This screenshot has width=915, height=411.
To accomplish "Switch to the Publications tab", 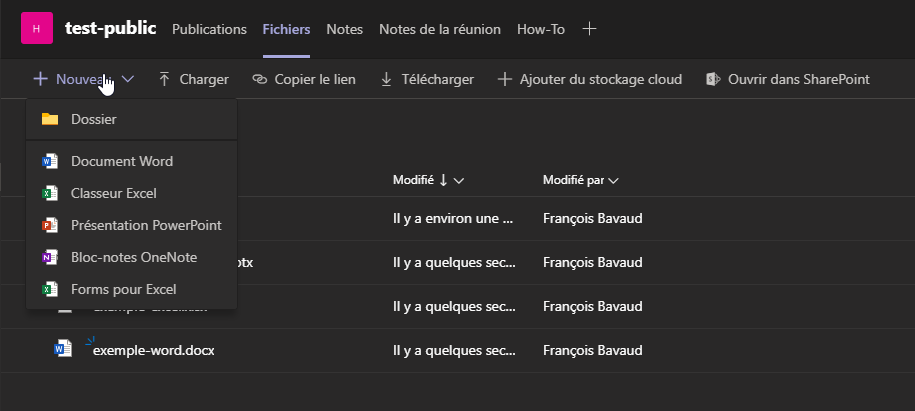I will [209, 29].
